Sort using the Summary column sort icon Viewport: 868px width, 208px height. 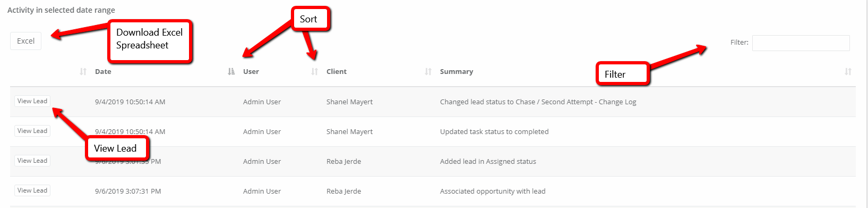pos(848,71)
